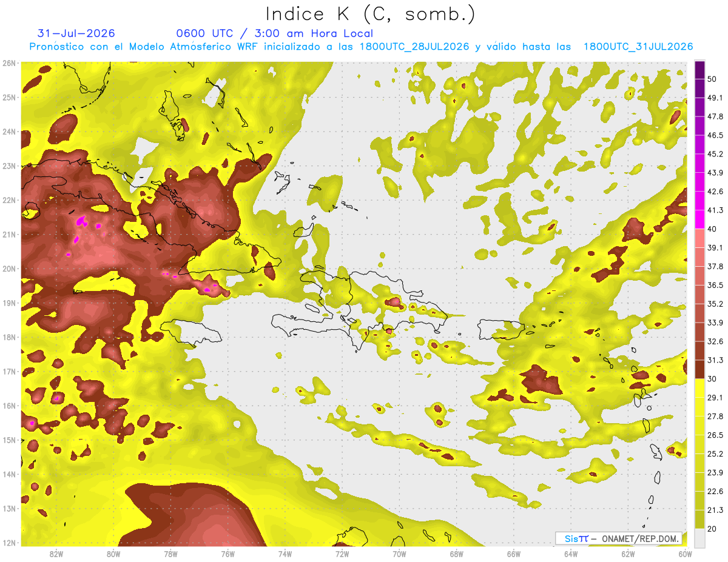Image resolution: width=728 pixels, height=562 pixels.
Task: Click '0600 UTC / 3:00 am Hora Local' text
Action: click(x=274, y=33)
